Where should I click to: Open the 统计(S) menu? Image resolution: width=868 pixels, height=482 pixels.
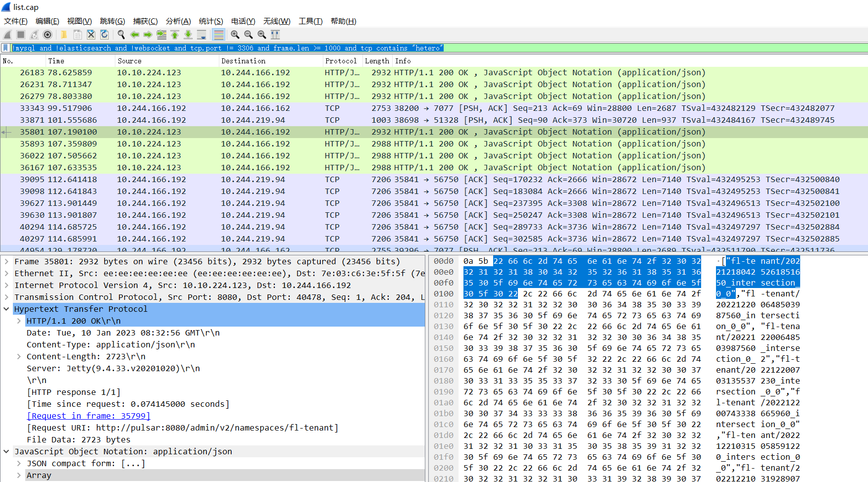tap(211, 21)
